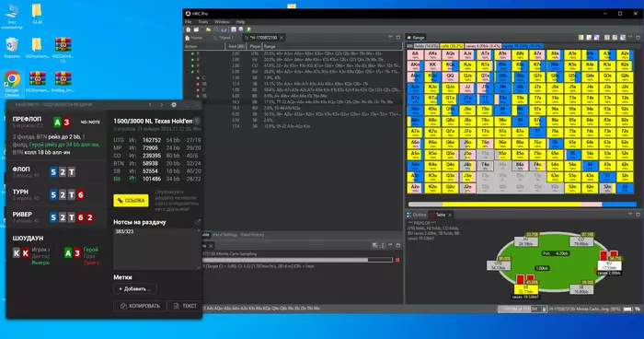Click the grid icon left of folds legend
This screenshot has width=644, height=339.
pos(409,46)
